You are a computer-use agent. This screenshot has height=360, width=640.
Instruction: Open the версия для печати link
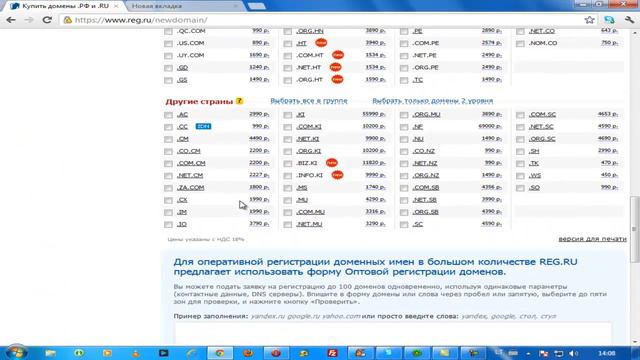point(592,239)
